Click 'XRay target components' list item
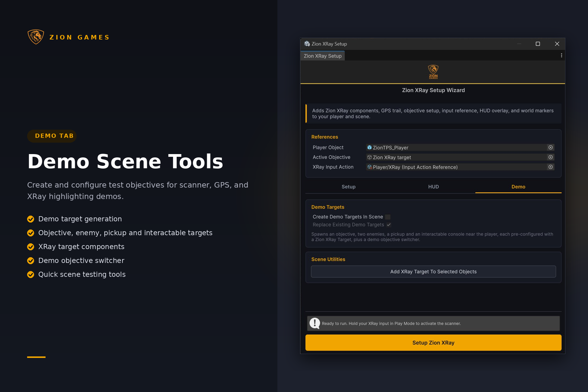 tap(81, 247)
